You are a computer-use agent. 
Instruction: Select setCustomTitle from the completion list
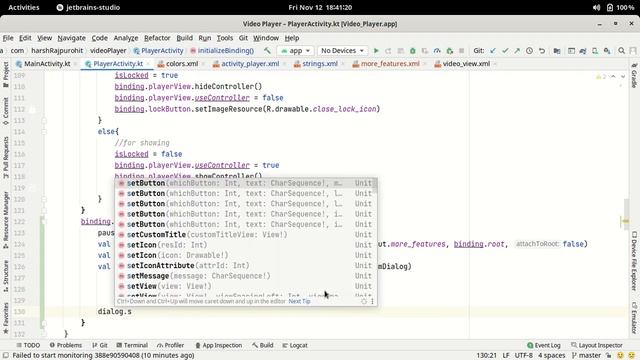point(245,235)
